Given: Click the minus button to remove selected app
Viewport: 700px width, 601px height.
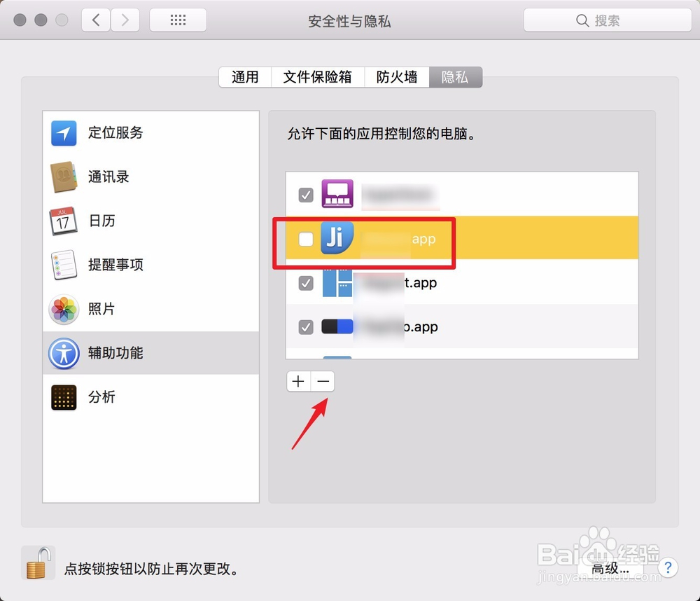Looking at the screenshot, I should pyautogui.click(x=323, y=381).
